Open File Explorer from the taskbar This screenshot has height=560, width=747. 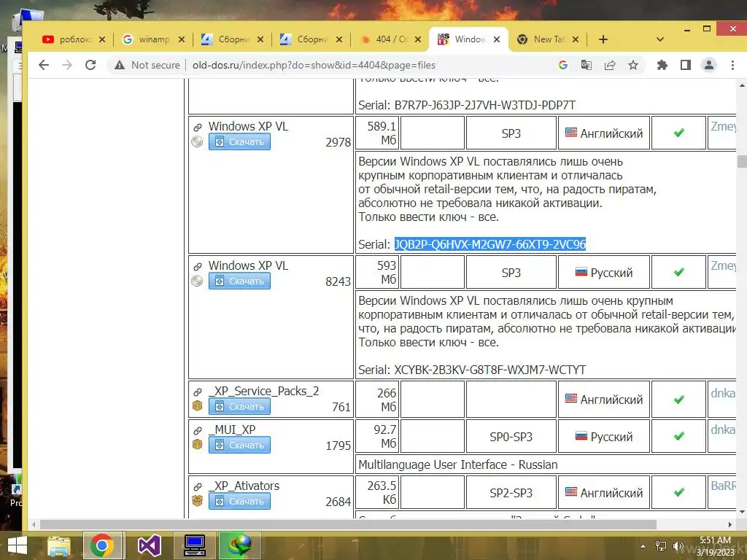coord(59,545)
